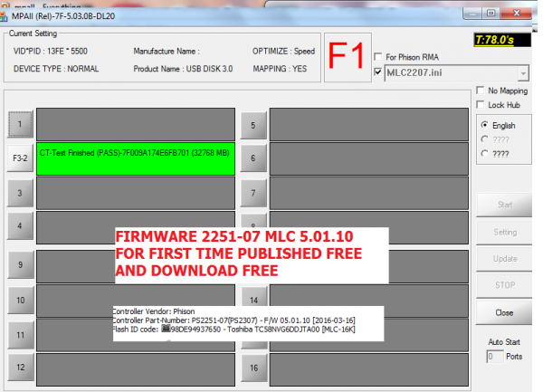Click the Start button
543x392 pixels.
[504, 205]
